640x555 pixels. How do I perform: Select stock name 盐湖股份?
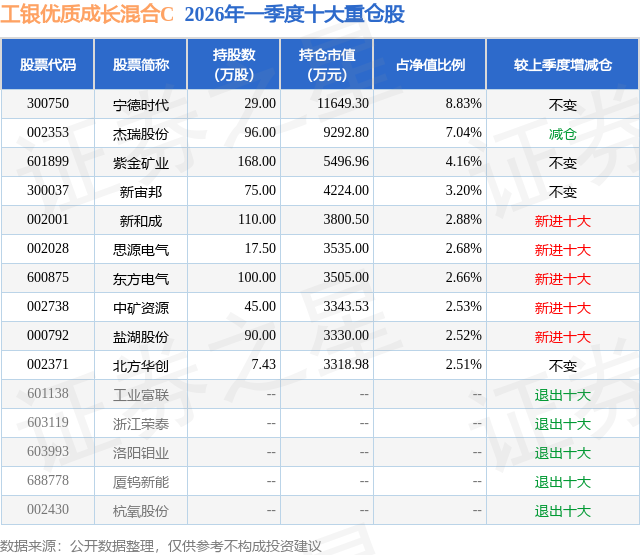coord(141,337)
